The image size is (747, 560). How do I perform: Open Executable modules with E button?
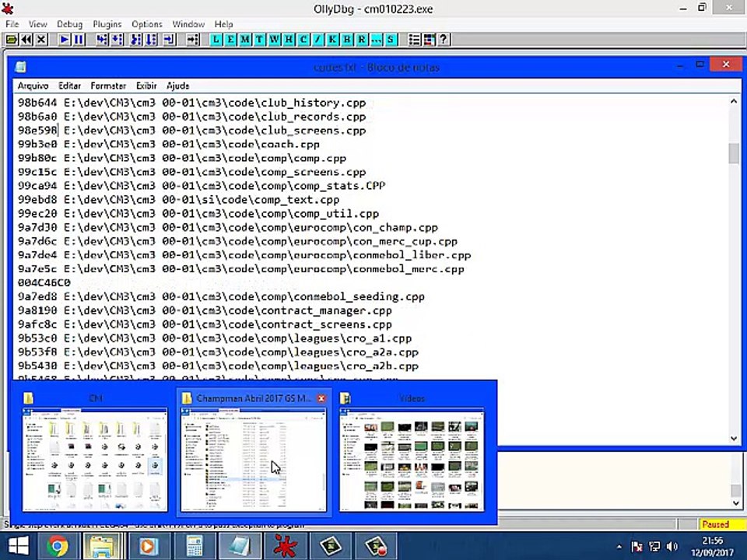click(x=230, y=40)
